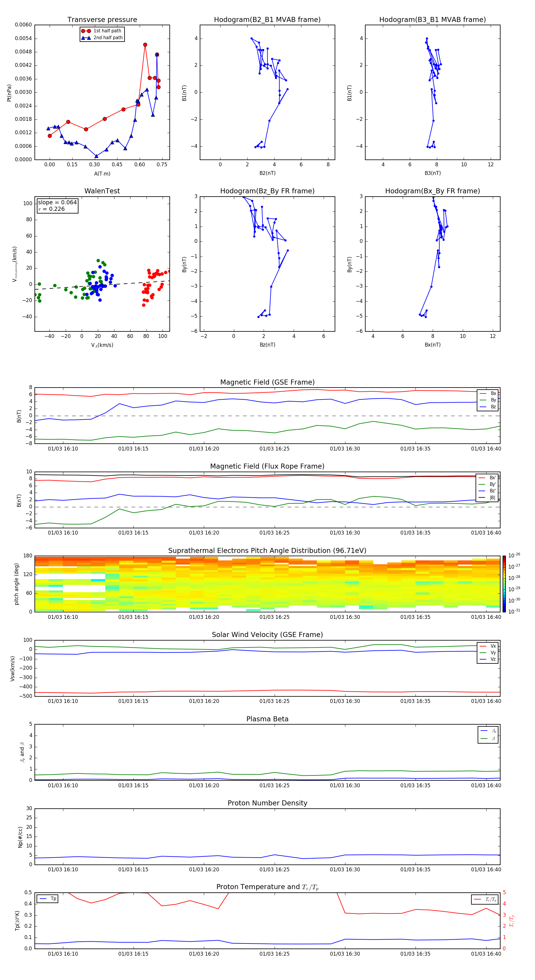Click the "Te/Tp" legend entry box

(485, 900)
